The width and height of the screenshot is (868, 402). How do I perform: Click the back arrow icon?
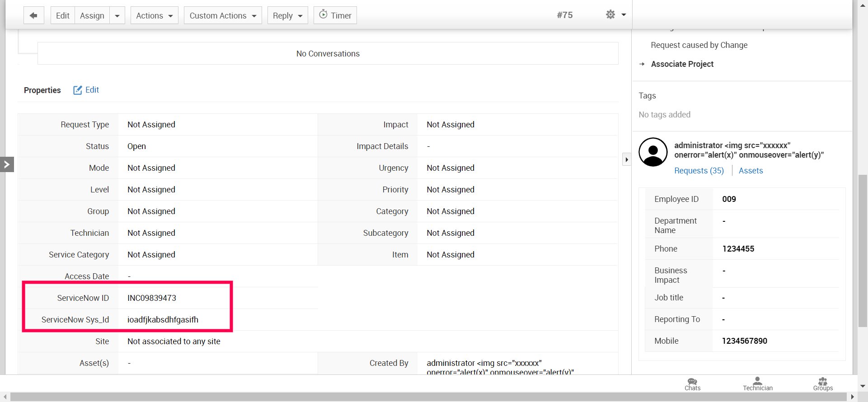(x=33, y=15)
